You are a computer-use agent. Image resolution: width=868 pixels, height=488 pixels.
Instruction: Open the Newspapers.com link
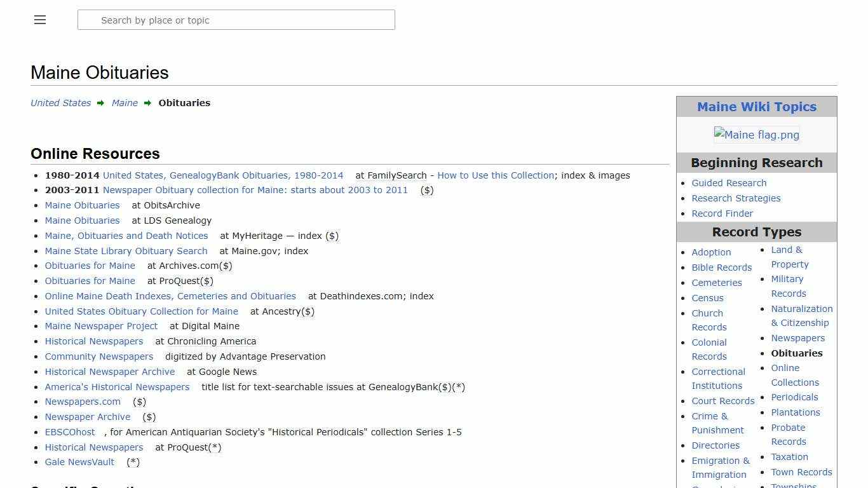pyautogui.click(x=83, y=402)
